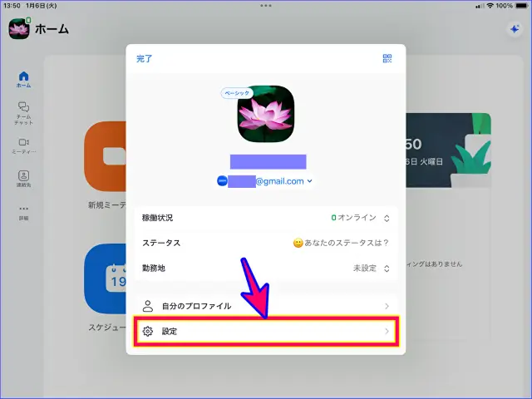Open 設定 settings row
Screen dimensions: 532x399
pyautogui.click(x=266, y=331)
